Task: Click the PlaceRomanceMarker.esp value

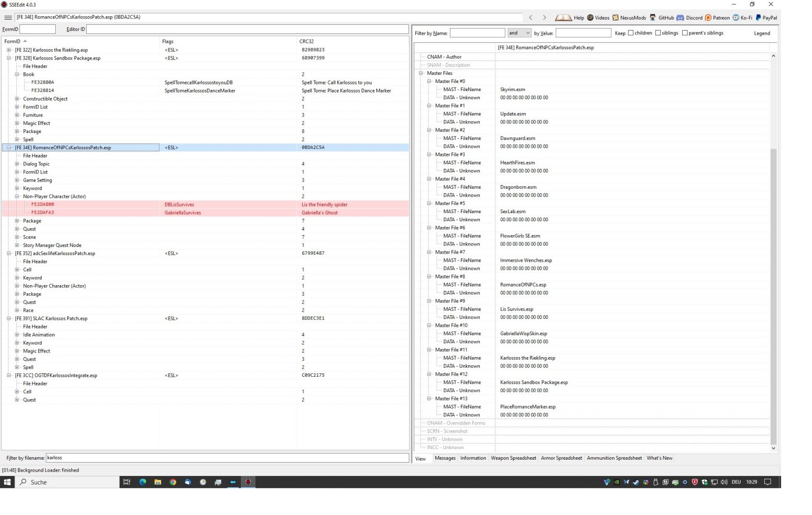Action: [528, 407]
